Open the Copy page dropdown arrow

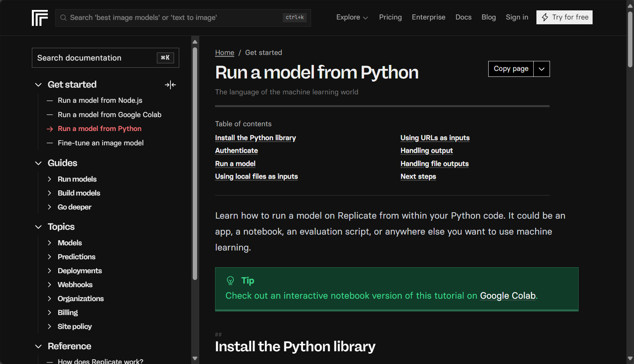click(x=542, y=69)
